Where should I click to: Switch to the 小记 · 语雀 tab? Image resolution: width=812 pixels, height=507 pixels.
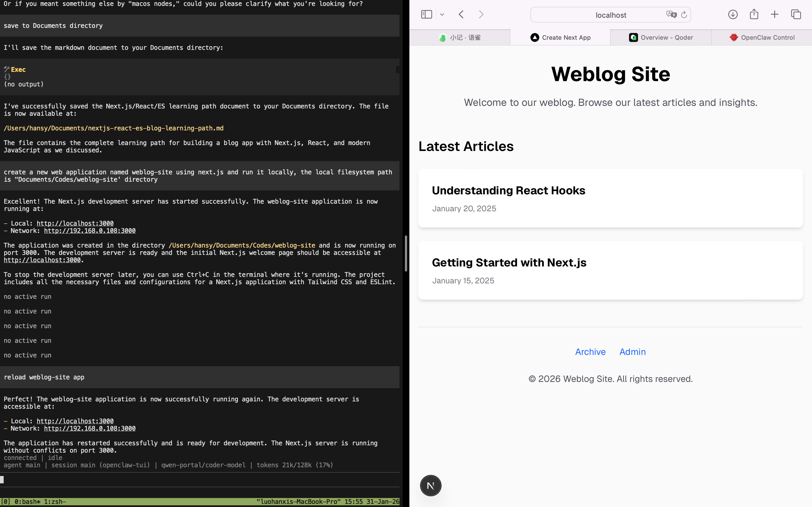coord(460,37)
